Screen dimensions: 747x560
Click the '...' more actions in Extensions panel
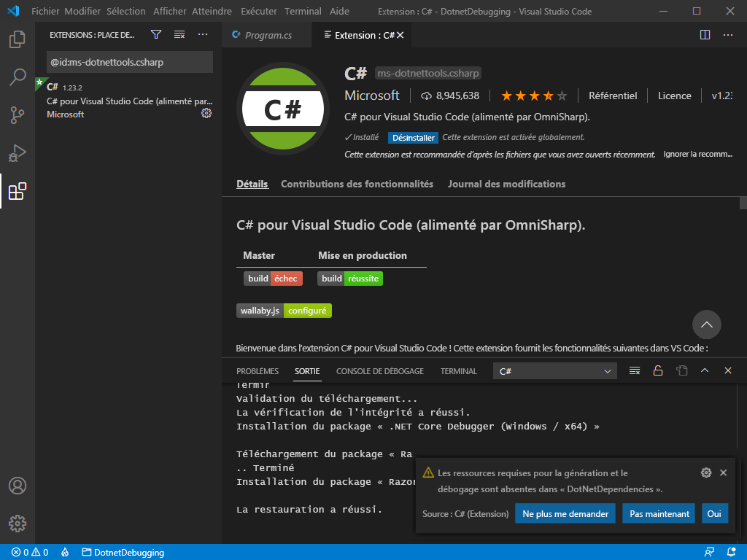[x=202, y=34]
